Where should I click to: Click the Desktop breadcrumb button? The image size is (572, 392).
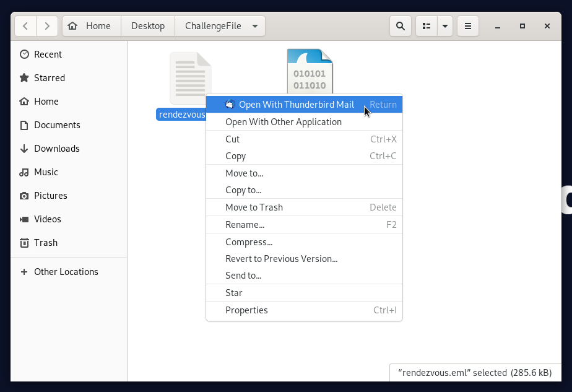click(148, 26)
